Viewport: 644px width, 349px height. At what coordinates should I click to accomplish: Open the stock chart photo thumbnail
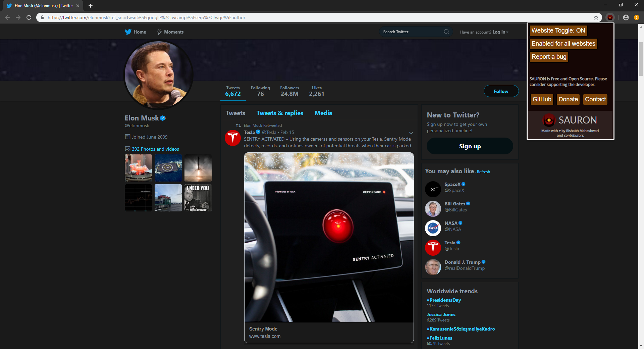pos(138,198)
